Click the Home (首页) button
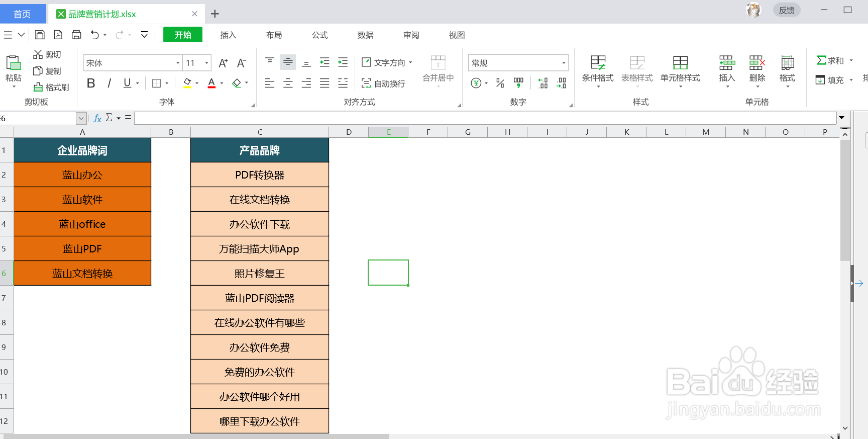The width and height of the screenshot is (868, 439). 23,14
